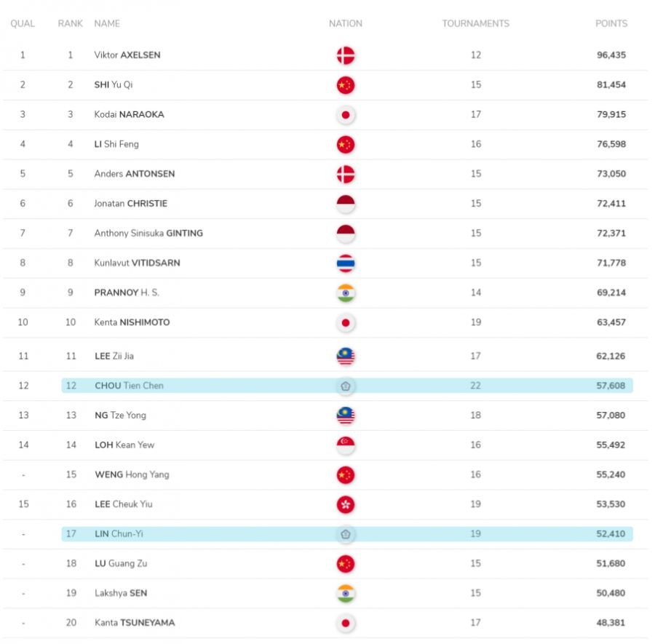Click Indonesia flag icon beside Jonatan Christie
The image size is (655, 644).
point(345,204)
